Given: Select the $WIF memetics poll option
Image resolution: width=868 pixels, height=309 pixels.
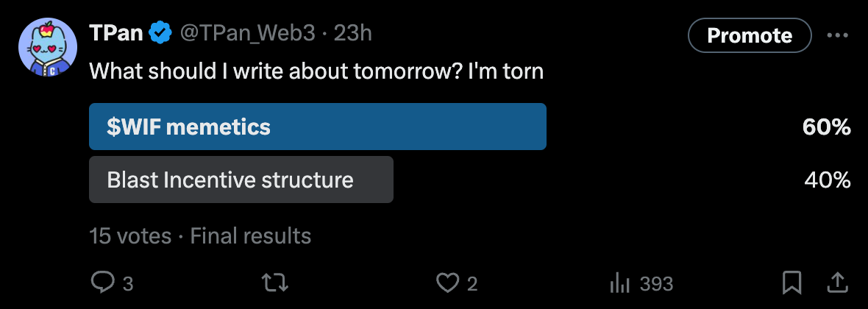Looking at the screenshot, I should pos(317,127).
